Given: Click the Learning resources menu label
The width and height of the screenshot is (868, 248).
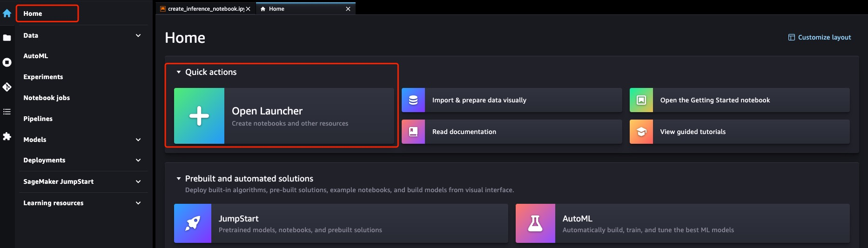Looking at the screenshot, I should (54, 203).
